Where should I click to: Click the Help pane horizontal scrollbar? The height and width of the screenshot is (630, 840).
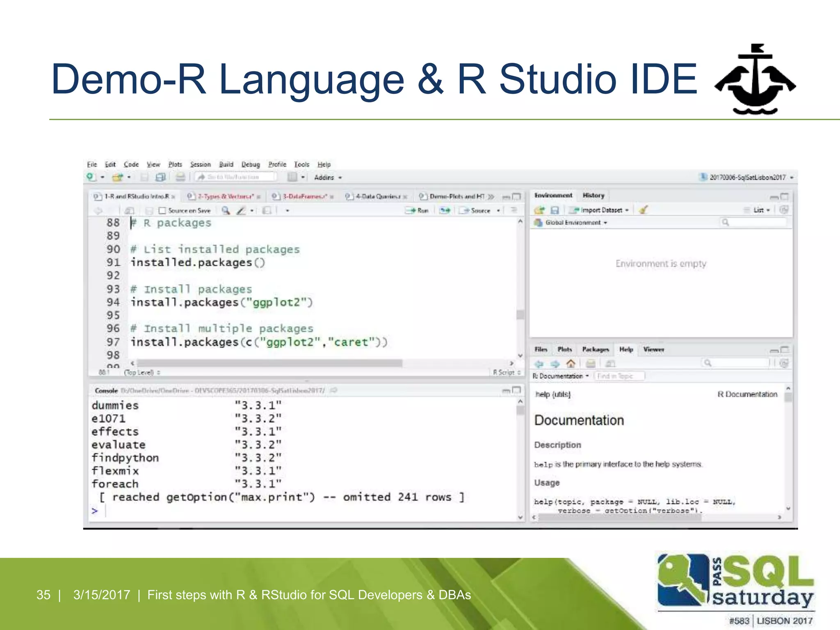tap(619, 517)
